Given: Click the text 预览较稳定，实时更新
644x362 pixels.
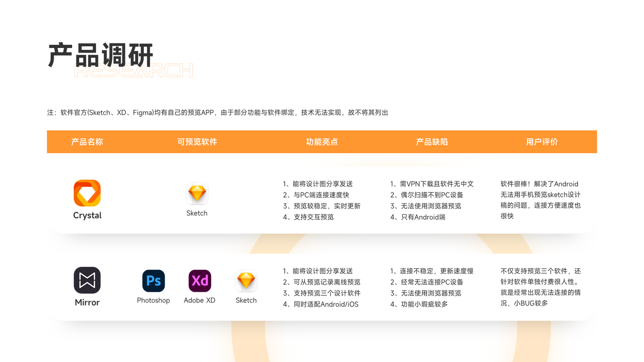Looking at the screenshot, I should coord(322,206).
